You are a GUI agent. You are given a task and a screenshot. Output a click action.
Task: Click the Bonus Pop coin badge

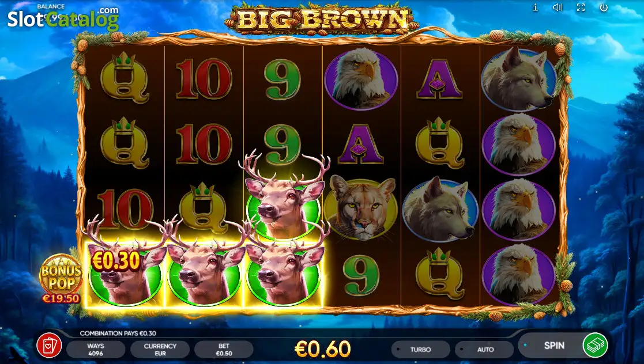click(61, 274)
